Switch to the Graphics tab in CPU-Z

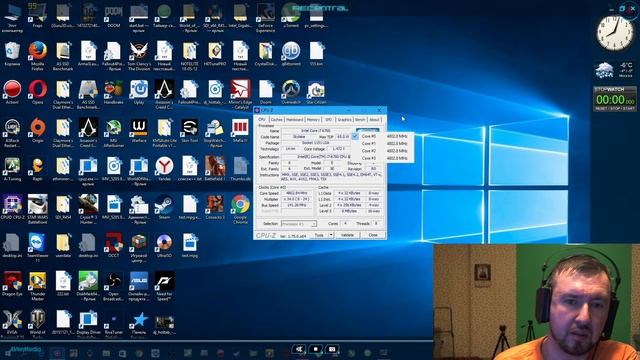click(344, 120)
